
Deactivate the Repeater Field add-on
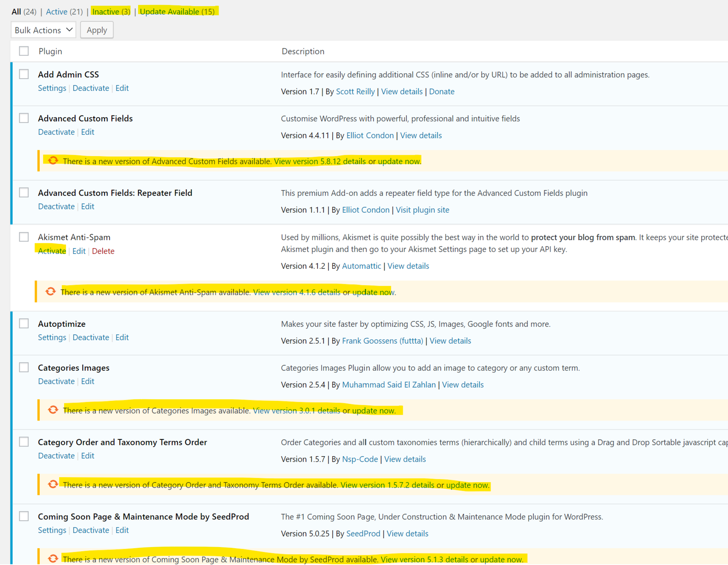pyautogui.click(x=56, y=206)
